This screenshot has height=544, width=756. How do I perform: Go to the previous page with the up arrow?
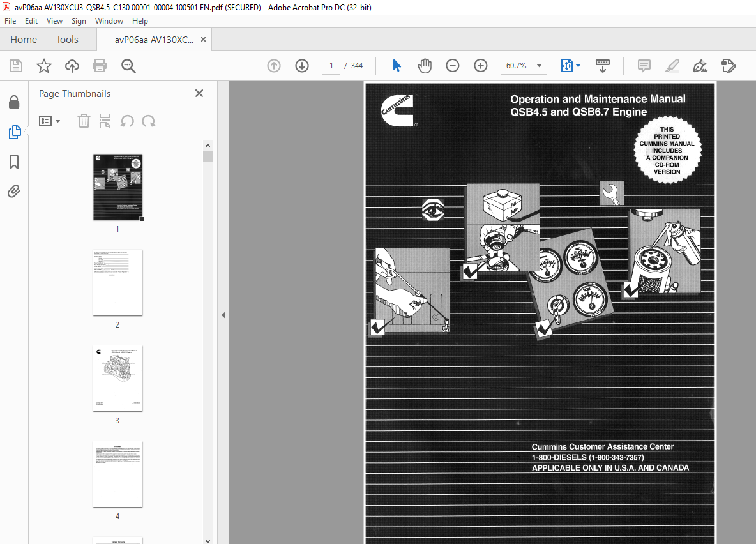274,66
